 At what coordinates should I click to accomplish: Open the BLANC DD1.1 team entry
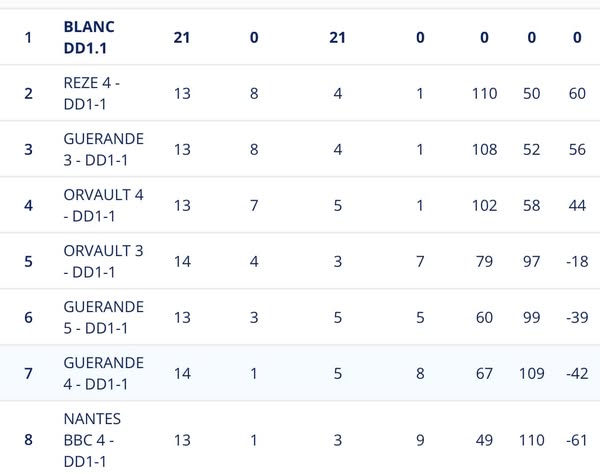pyautogui.click(x=89, y=37)
